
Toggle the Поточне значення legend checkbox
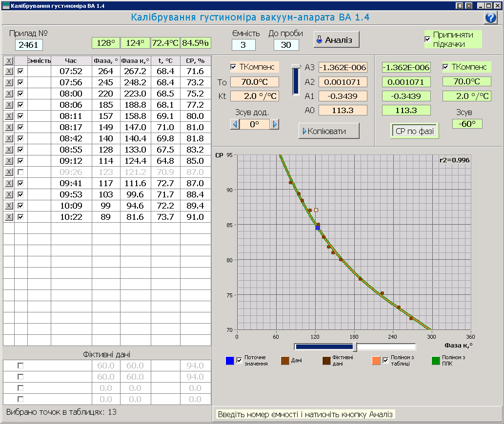239,360
